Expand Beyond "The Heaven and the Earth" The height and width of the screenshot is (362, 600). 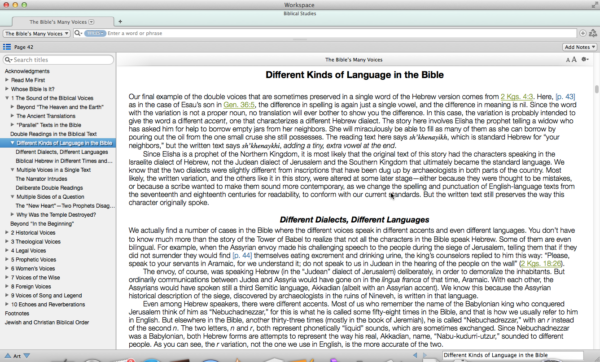12,107
